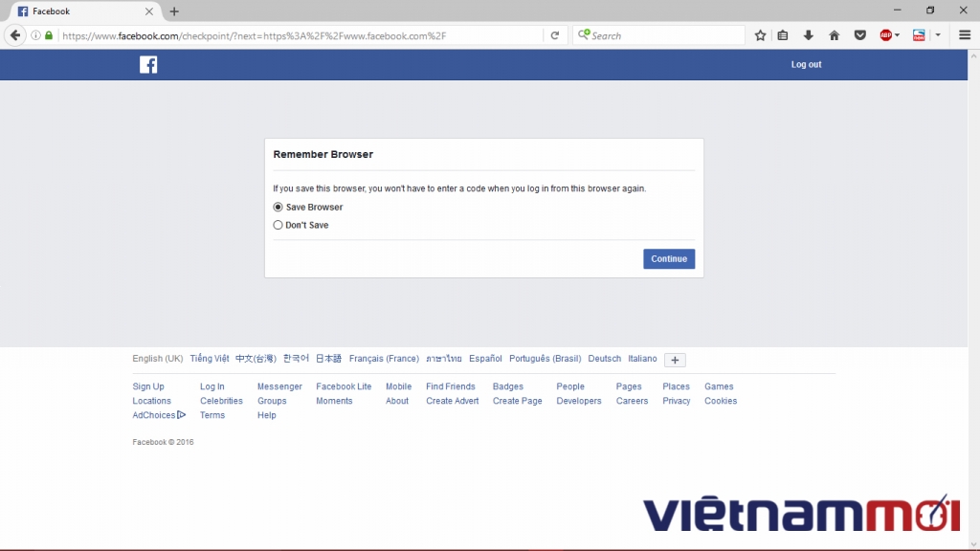Open the Terms footer link

click(x=212, y=415)
